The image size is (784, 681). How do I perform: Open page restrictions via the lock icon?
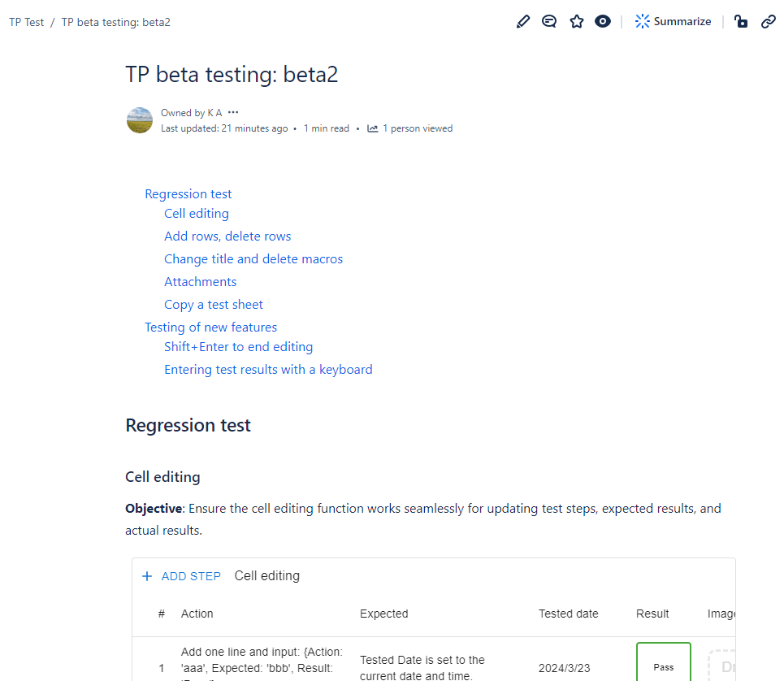[741, 22]
